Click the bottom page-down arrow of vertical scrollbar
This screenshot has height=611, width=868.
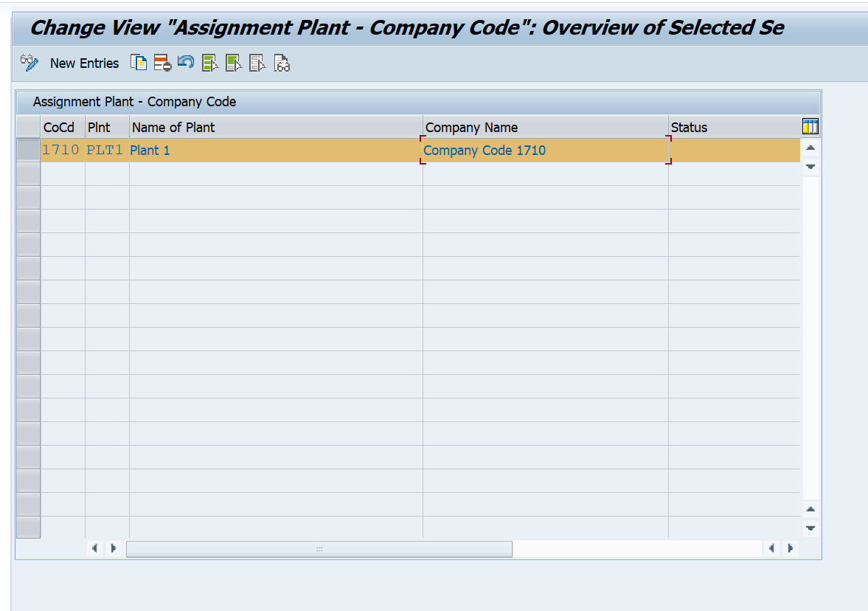(x=810, y=528)
